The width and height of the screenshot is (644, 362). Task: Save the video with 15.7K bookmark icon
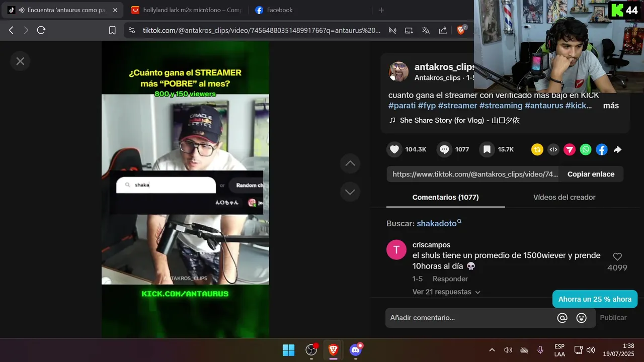(x=487, y=149)
